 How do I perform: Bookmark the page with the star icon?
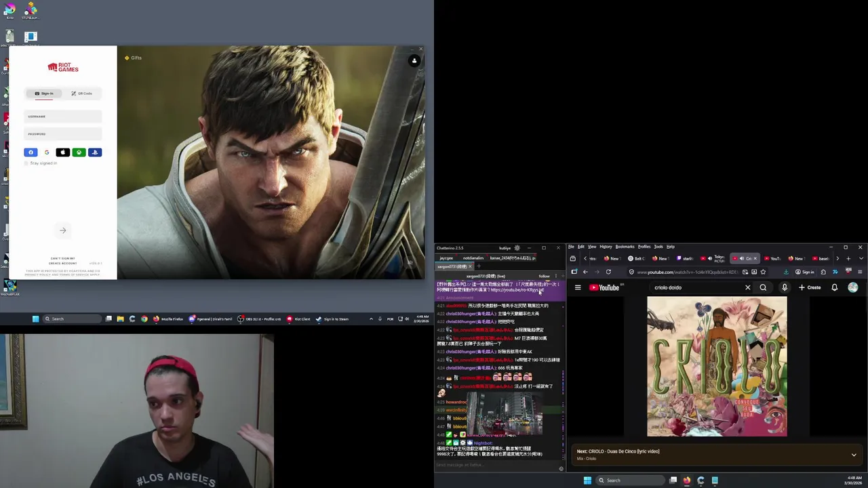(763, 272)
